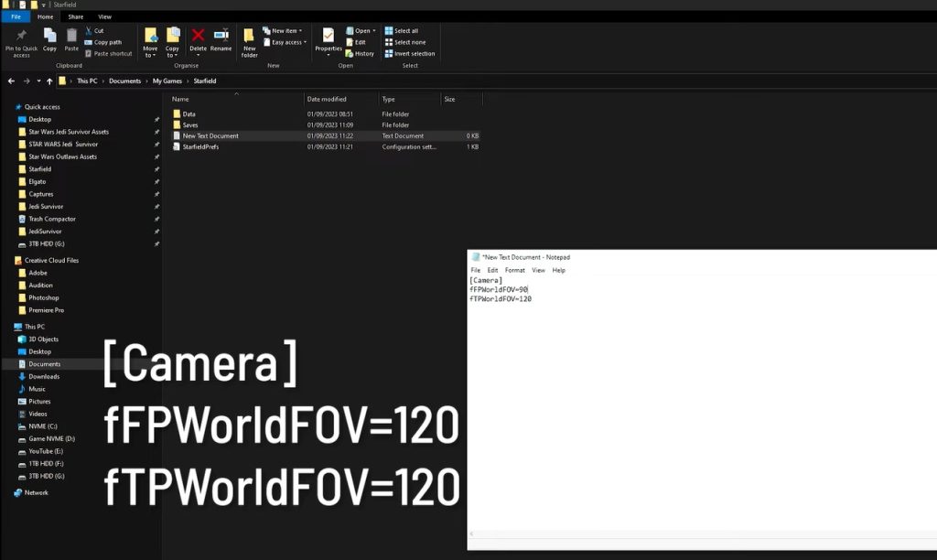The image size is (937, 560).
Task: Click the red Delete icon in ribbon
Action: (x=198, y=36)
